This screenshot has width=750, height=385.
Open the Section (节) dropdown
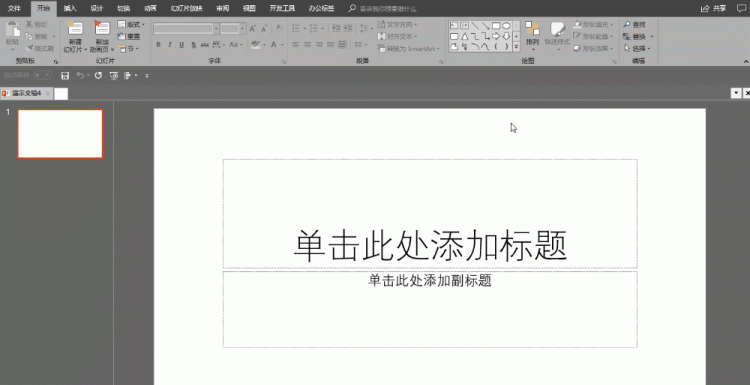click(x=128, y=48)
